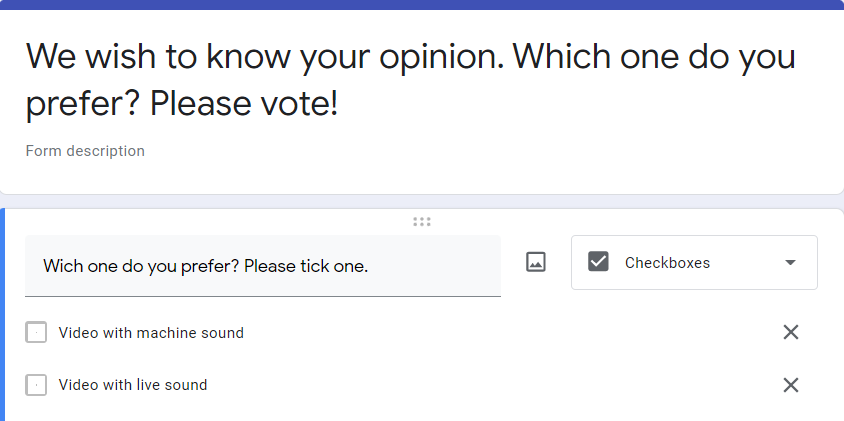Click the checkmark icon in question type selector
The width and height of the screenshot is (844, 421).
point(598,262)
